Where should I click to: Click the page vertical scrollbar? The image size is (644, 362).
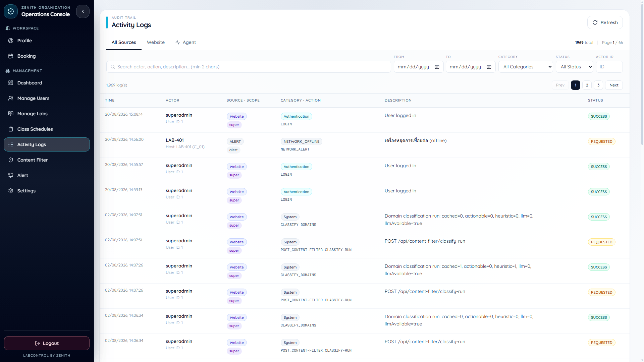(x=642, y=74)
